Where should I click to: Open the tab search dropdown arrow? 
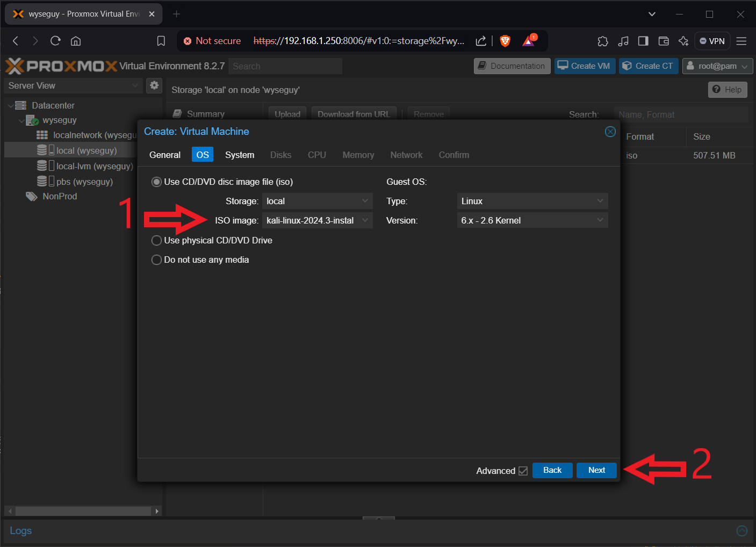coord(652,14)
